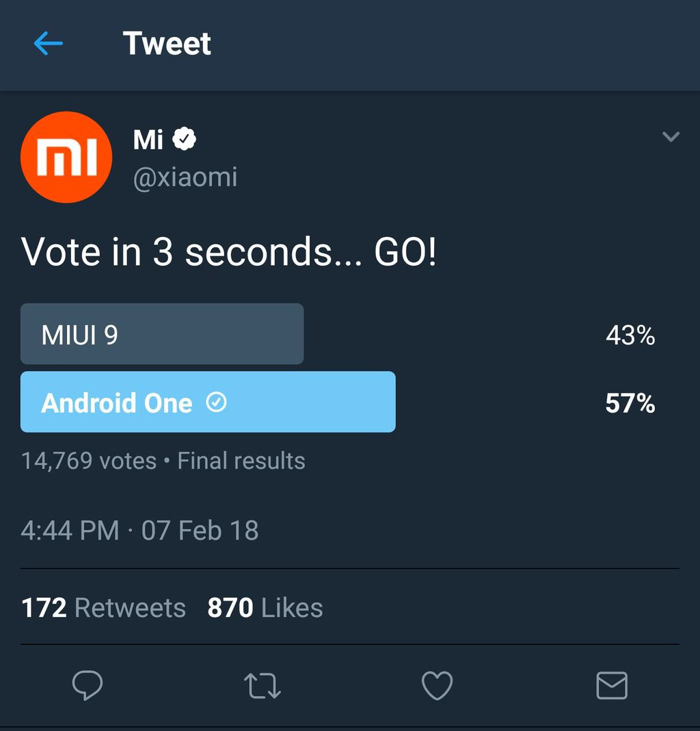Click the Tweet header title
This screenshot has height=731, width=700.
[167, 44]
